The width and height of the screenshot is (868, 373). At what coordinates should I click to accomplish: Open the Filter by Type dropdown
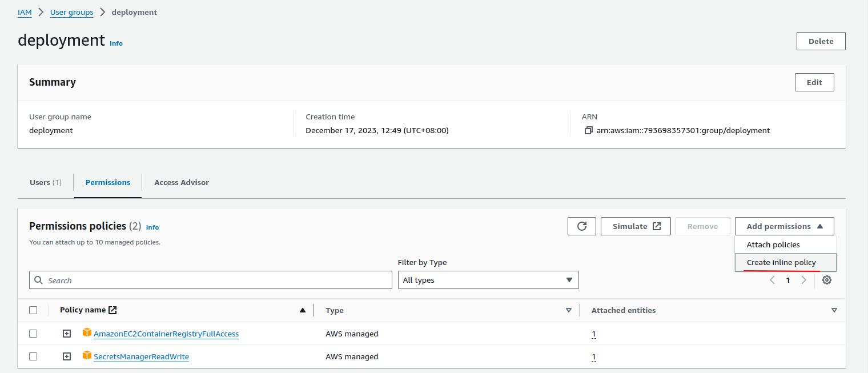488,280
